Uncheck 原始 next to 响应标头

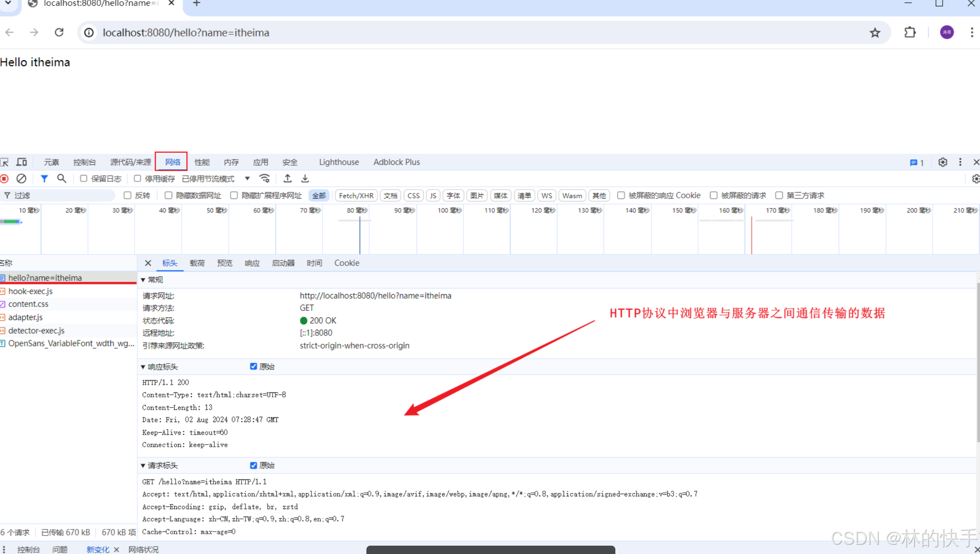(x=253, y=366)
